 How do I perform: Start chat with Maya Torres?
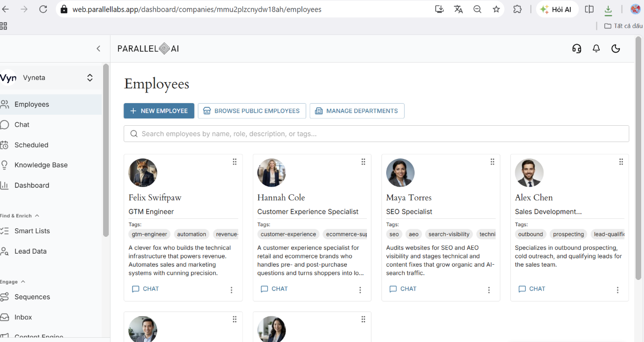(403, 289)
